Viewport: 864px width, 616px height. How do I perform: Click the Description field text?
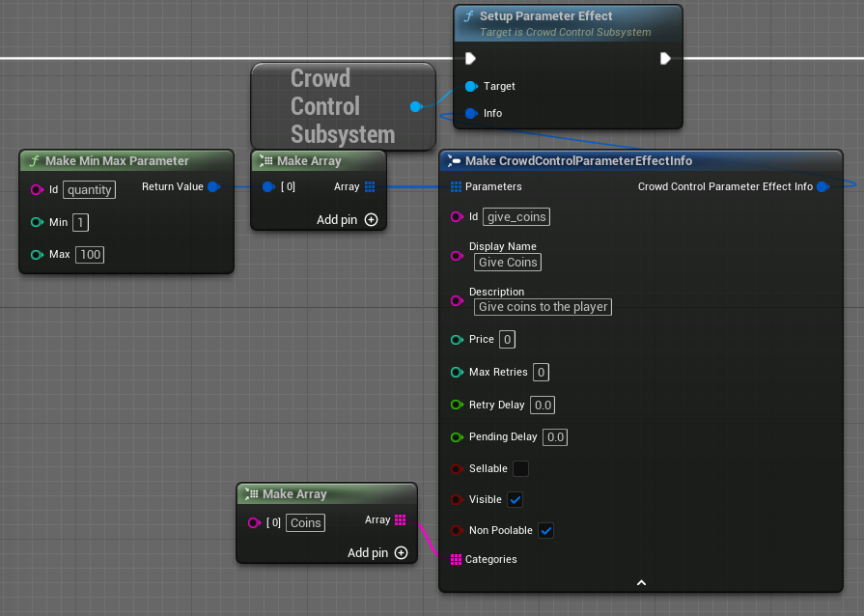click(543, 307)
